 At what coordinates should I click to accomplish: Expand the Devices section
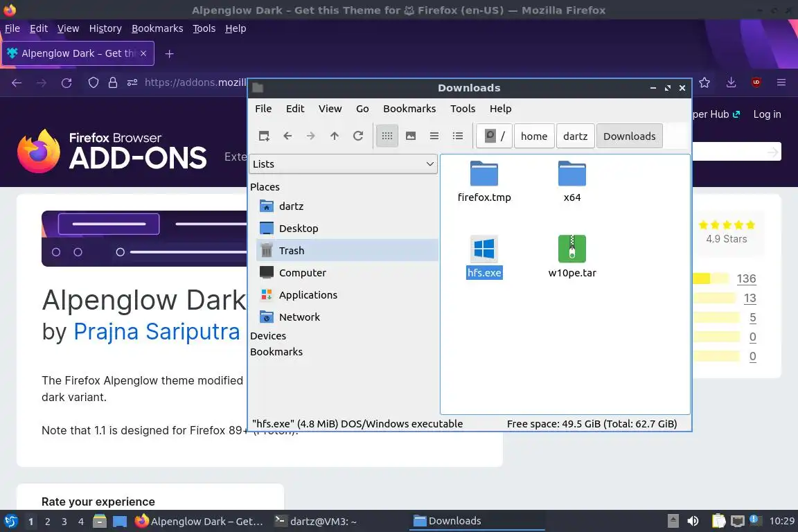pos(268,336)
